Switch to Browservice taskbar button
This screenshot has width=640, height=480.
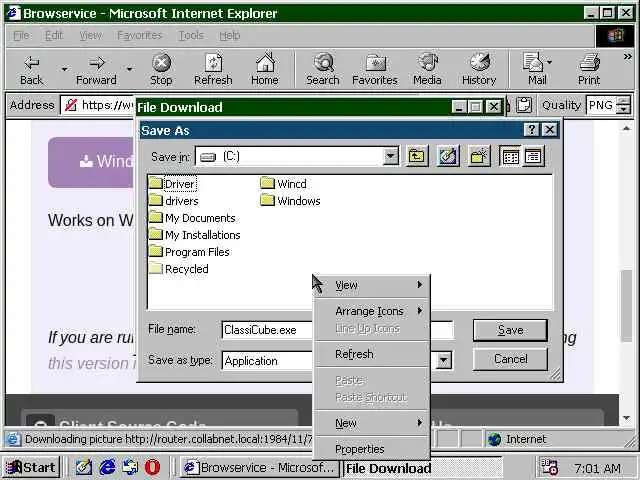[260, 467]
